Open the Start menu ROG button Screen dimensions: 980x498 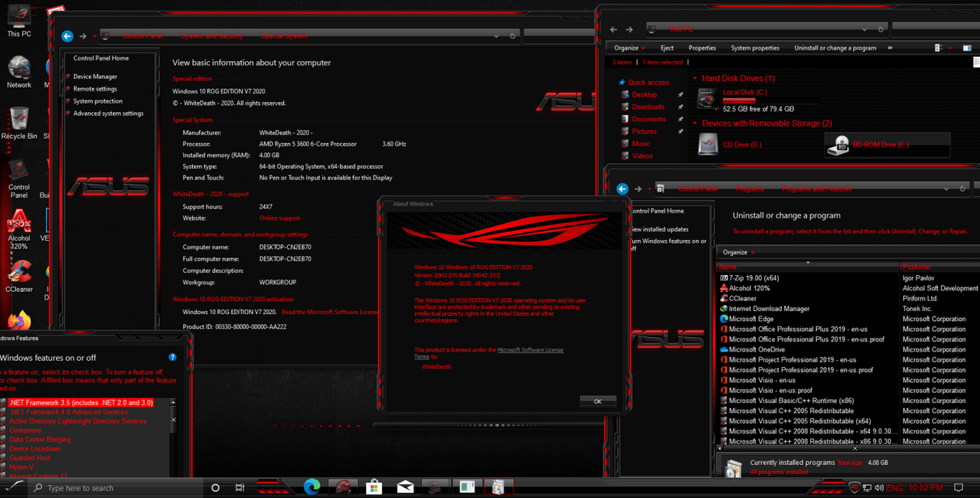pos(15,487)
